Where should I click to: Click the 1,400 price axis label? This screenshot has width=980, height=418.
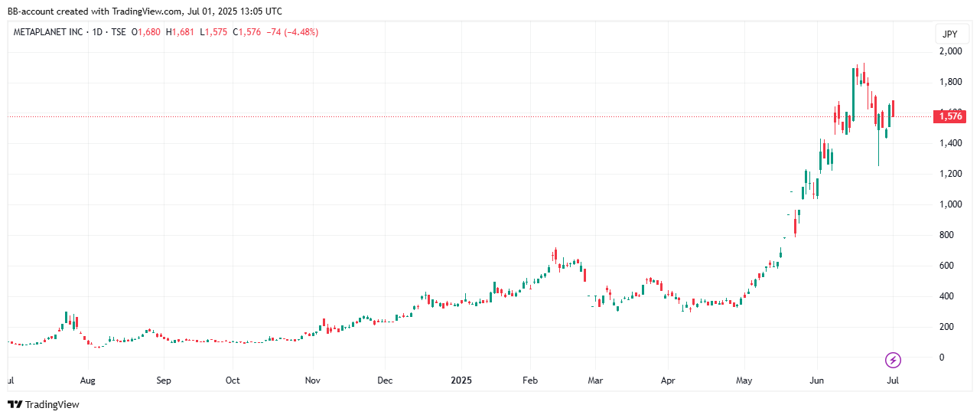click(x=952, y=143)
